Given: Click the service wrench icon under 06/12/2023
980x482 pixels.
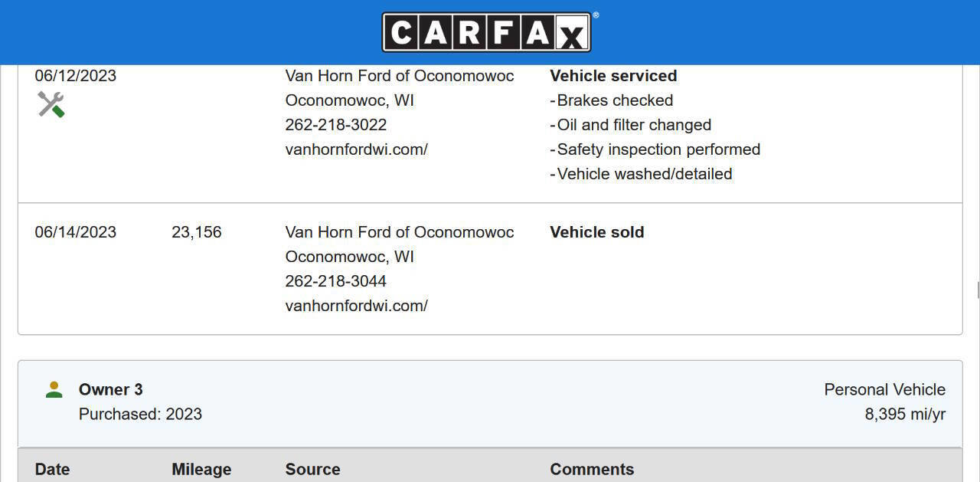Looking at the screenshot, I should 51,104.
